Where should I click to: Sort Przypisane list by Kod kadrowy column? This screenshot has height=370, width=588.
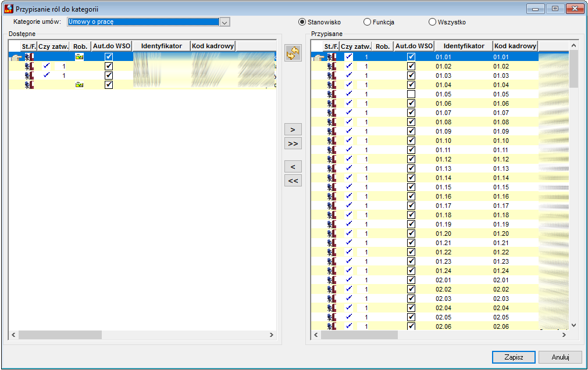(x=515, y=46)
